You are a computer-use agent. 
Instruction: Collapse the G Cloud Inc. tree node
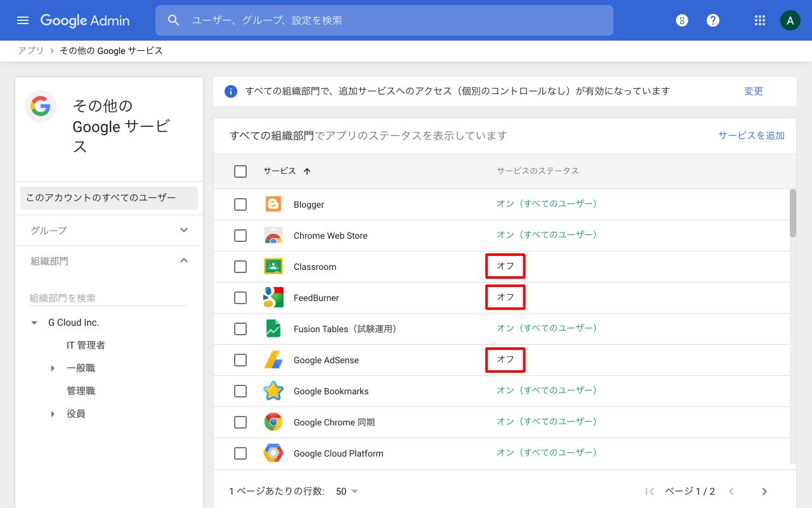point(34,323)
